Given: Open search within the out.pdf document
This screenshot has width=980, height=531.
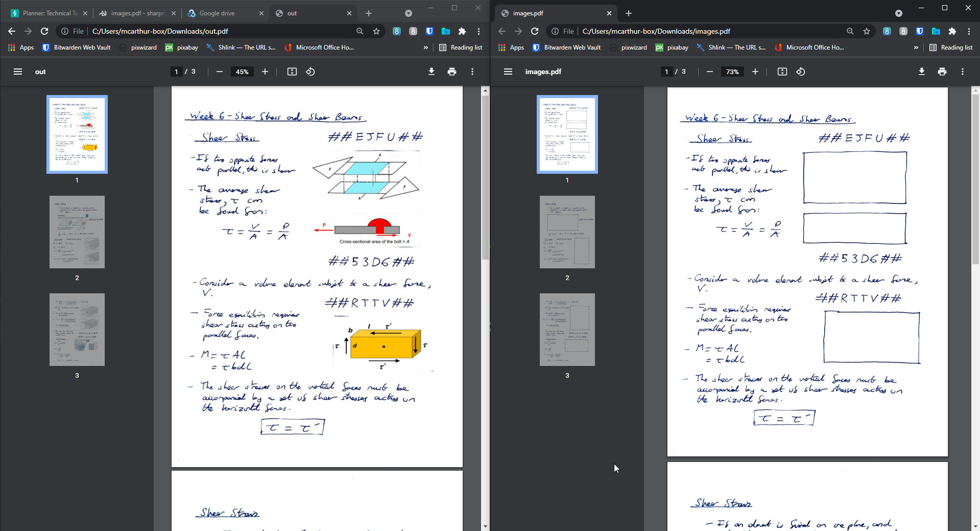Looking at the screenshot, I should point(360,31).
